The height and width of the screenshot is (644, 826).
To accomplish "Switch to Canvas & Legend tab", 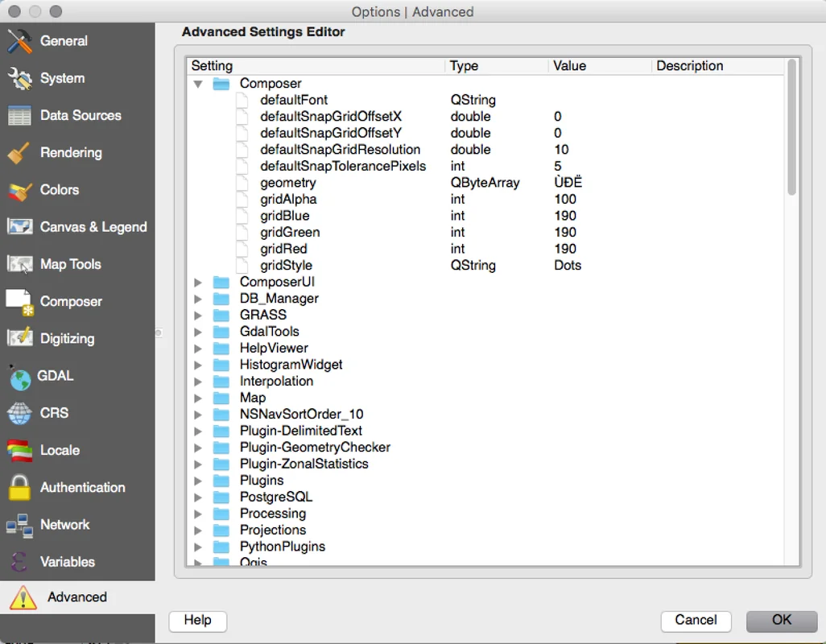I will tap(93, 227).
